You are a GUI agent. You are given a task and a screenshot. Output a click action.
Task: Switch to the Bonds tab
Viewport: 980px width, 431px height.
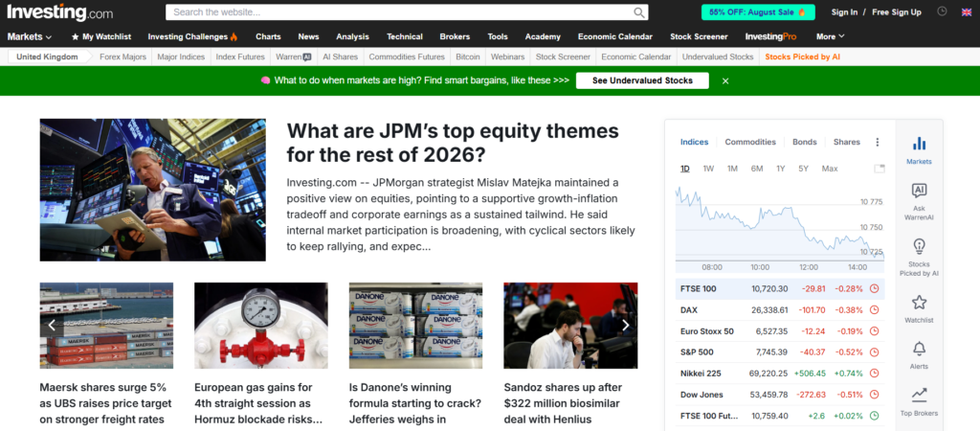click(x=804, y=142)
